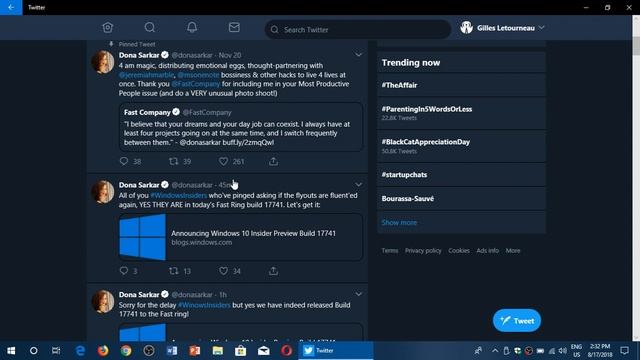
Task: Open quoted Fast Company tweet card
Action: click(x=241, y=127)
